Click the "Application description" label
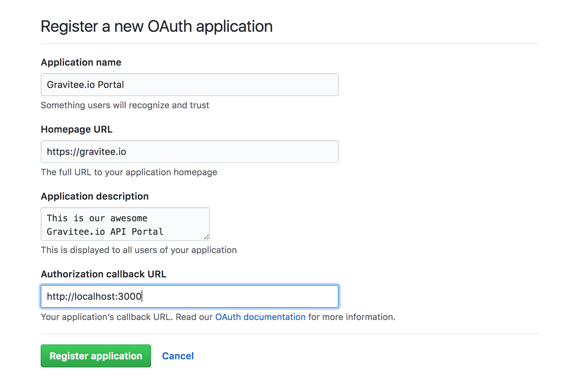588x385 pixels. click(x=94, y=196)
